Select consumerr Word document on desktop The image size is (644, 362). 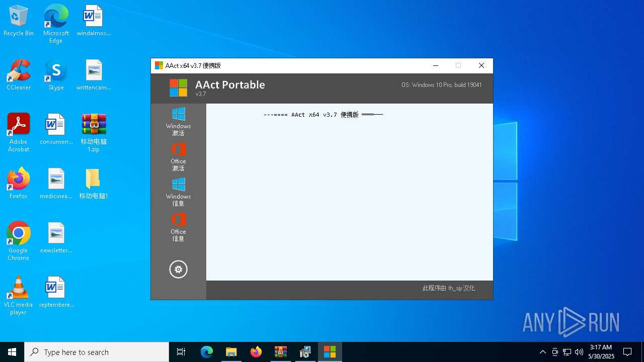coord(56,129)
